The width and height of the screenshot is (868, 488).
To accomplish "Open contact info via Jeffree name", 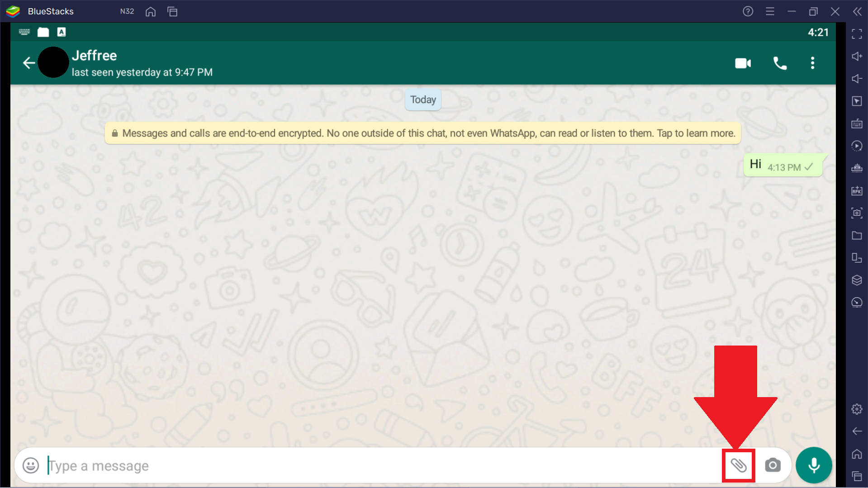I will 94,56.
